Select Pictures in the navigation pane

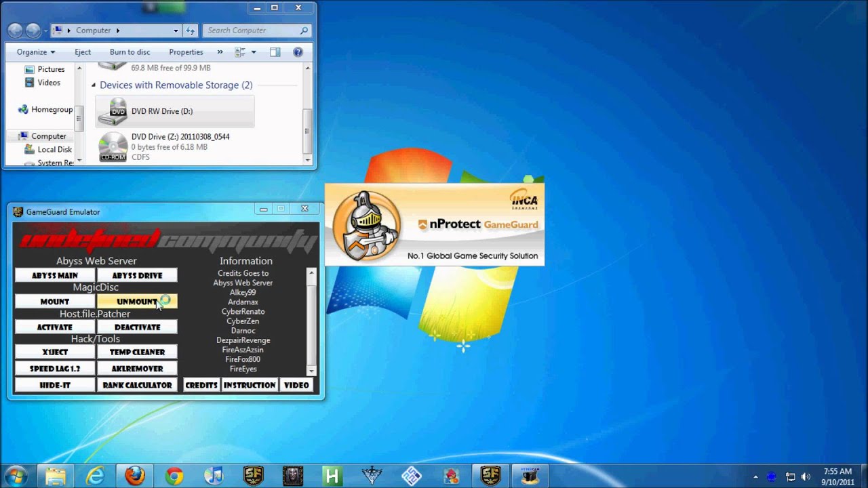tap(44, 69)
